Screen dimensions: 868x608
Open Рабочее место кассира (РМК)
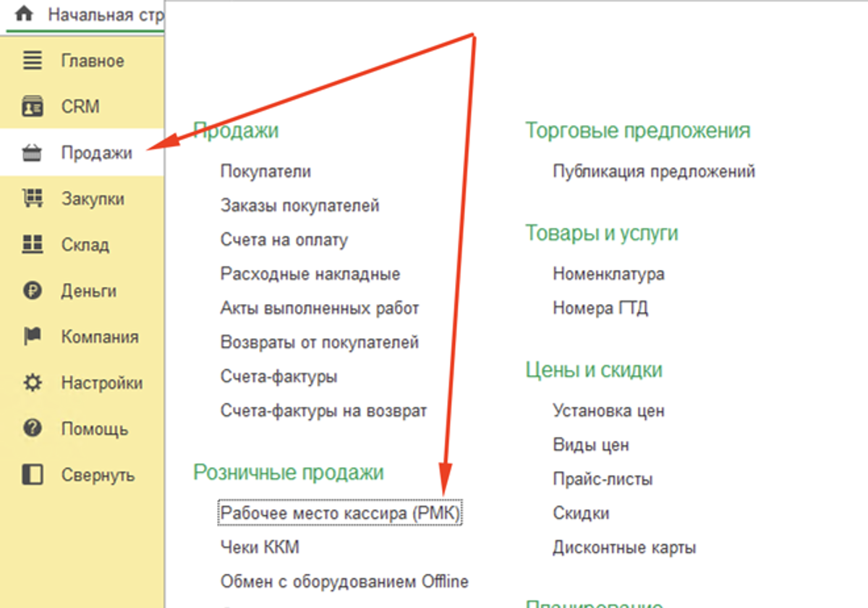tap(341, 513)
